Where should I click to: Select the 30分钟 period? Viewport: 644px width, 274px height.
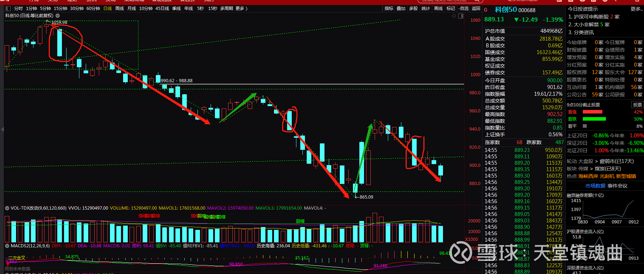(76, 8)
